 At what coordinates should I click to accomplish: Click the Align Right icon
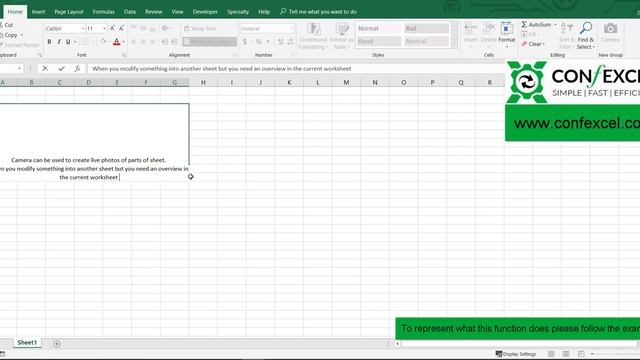(x=153, y=42)
